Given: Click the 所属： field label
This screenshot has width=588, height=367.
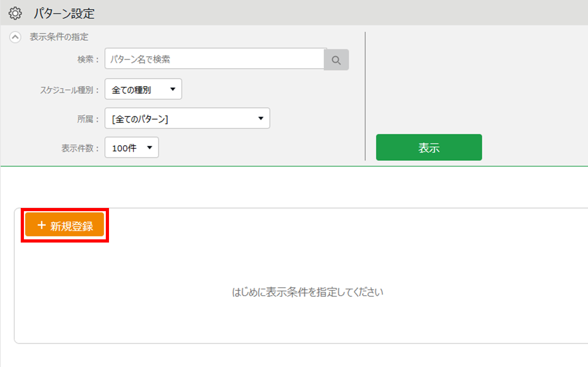Looking at the screenshot, I should [88, 119].
